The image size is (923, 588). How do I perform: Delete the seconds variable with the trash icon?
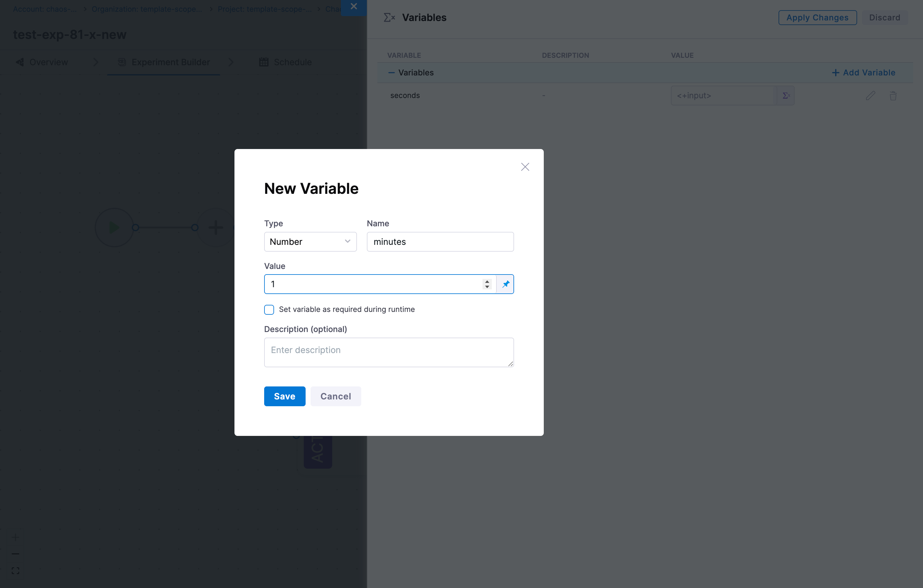point(893,96)
